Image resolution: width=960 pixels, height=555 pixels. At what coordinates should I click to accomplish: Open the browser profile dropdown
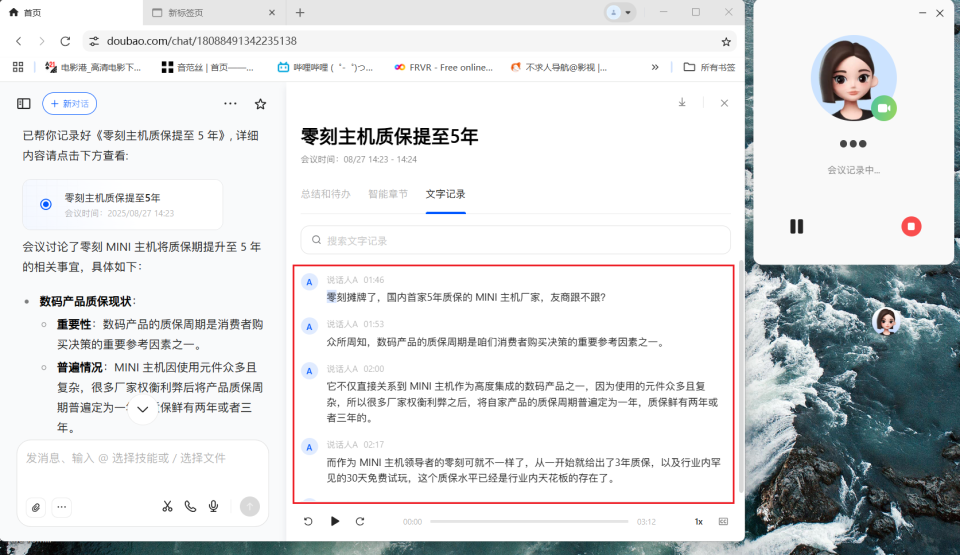click(620, 12)
